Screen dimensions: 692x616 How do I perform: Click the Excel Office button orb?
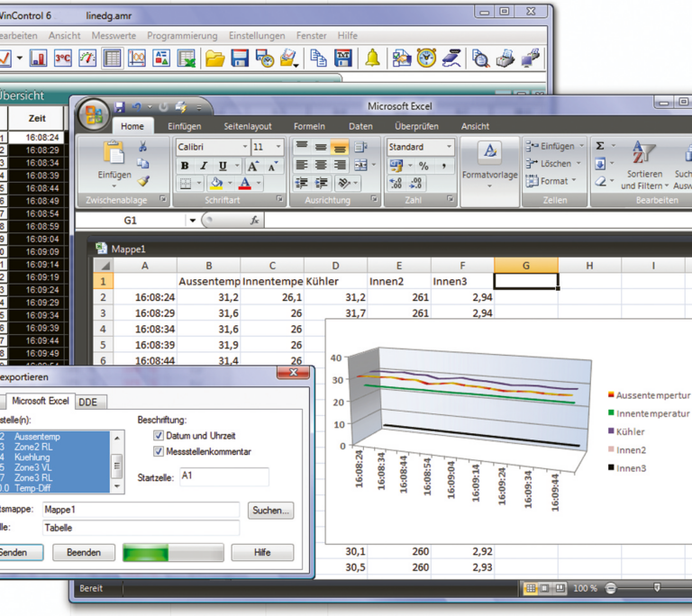[x=94, y=114]
